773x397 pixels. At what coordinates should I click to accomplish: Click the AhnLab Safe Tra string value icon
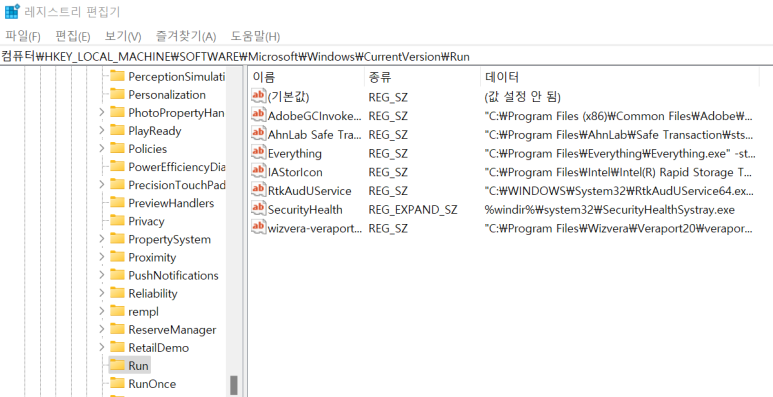[259, 134]
